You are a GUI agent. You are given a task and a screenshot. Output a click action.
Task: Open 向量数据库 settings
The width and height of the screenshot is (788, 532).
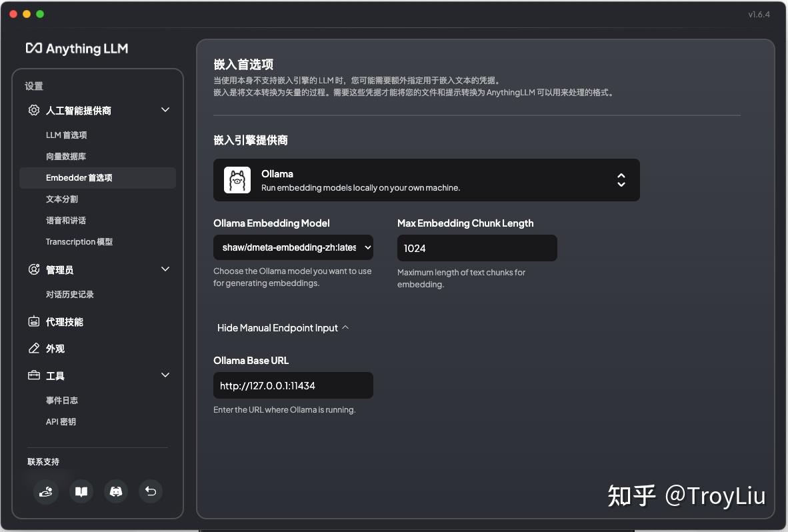[66, 156]
